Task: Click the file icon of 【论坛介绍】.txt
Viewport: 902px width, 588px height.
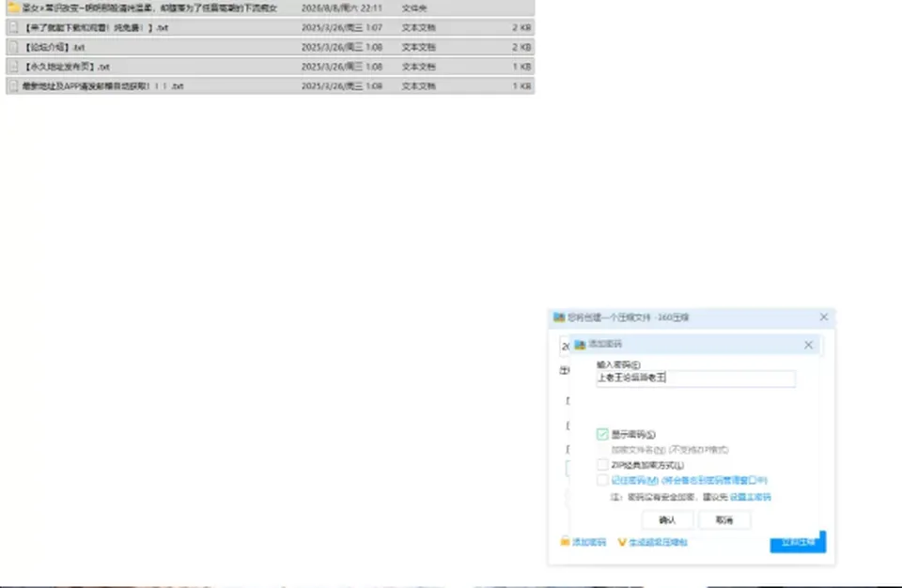Action: coord(14,47)
